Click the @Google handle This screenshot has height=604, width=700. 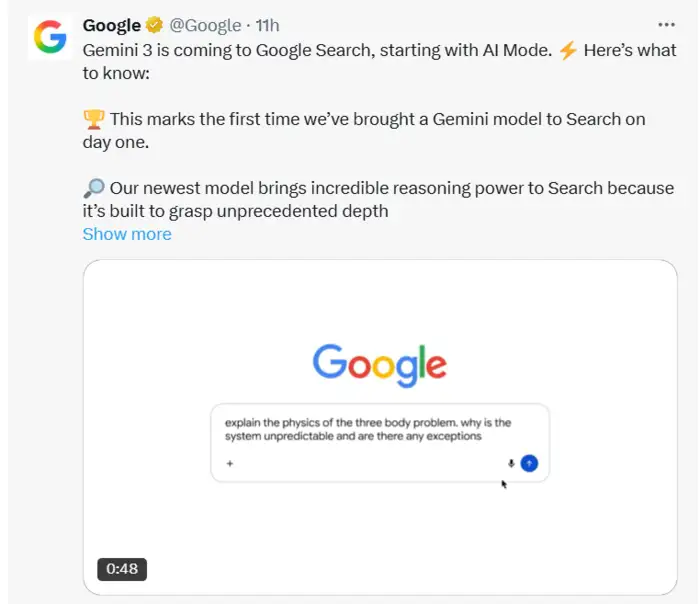click(x=206, y=25)
